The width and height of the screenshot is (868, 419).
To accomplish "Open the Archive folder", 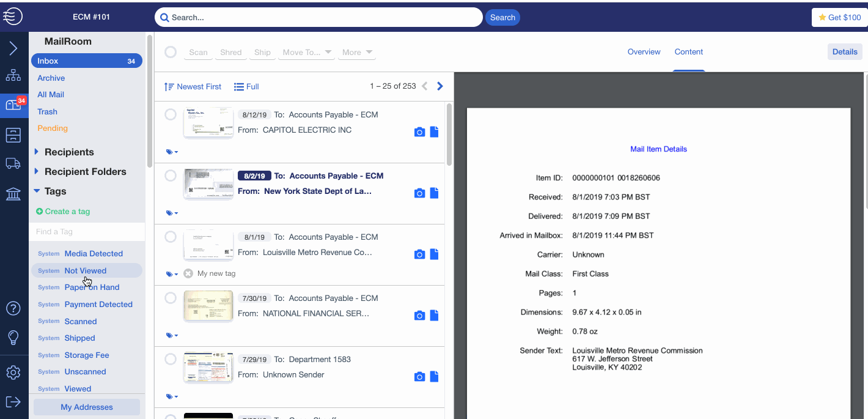I will (51, 78).
